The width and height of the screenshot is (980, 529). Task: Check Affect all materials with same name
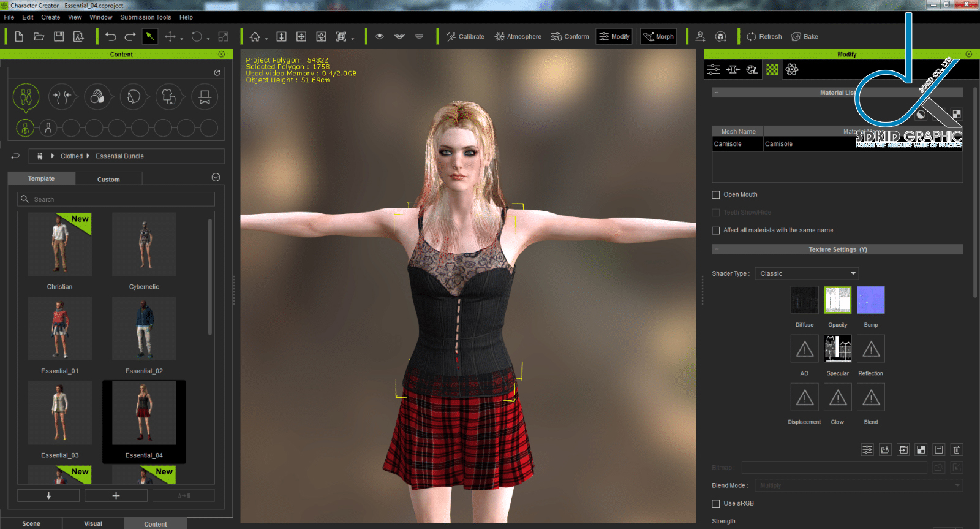(x=715, y=230)
